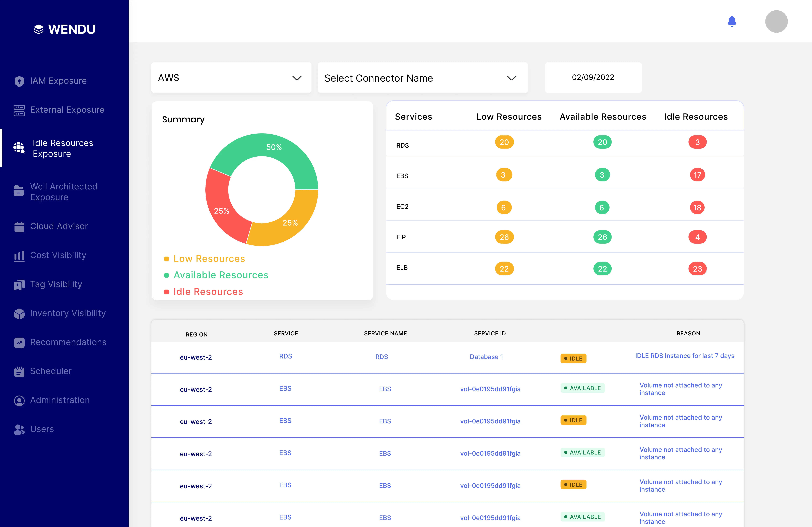This screenshot has width=812, height=527.
Task: Click the WENDU logo stack icon
Action: coord(39,29)
